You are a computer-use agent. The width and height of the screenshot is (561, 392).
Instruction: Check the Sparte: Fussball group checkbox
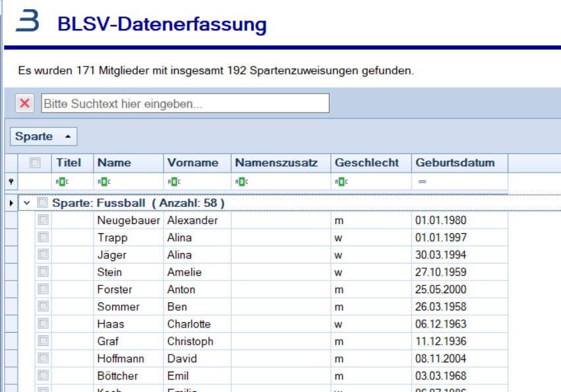click(x=43, y=203)
